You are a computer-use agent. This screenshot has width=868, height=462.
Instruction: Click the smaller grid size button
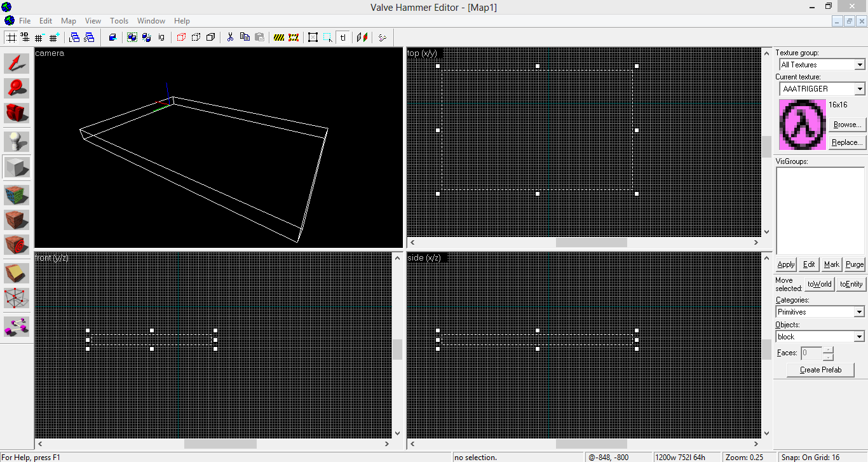39,37
